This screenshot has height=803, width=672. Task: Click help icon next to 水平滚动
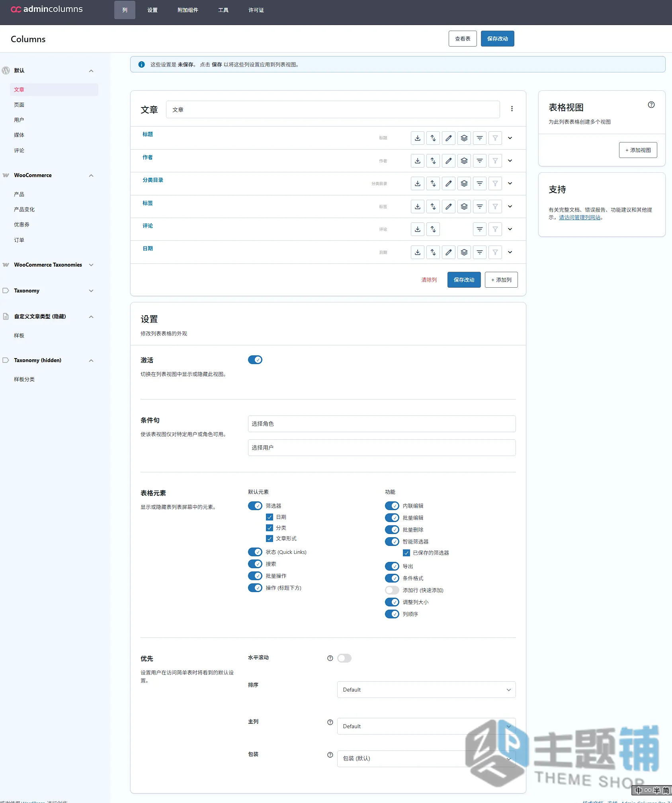pyautogui.click(x=330, y=658)
